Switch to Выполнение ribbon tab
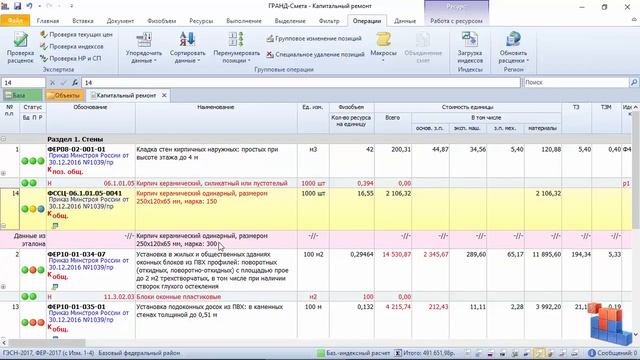 (244, 21)
